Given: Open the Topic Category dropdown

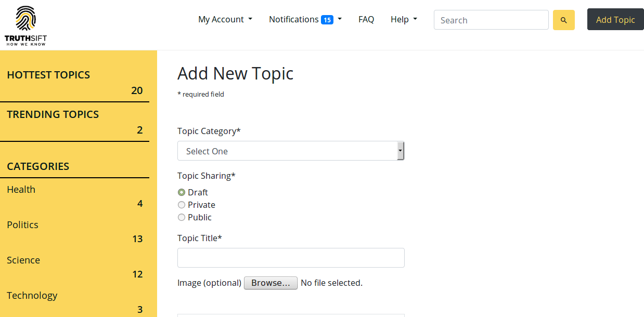Looking at the screenshot, I should coord(290,151).
